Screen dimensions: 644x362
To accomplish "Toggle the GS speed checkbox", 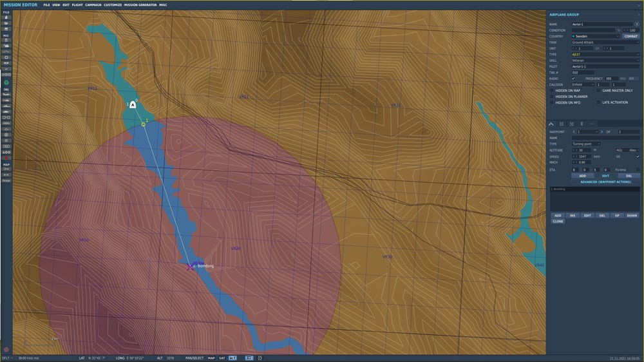I will coord(638,156).
